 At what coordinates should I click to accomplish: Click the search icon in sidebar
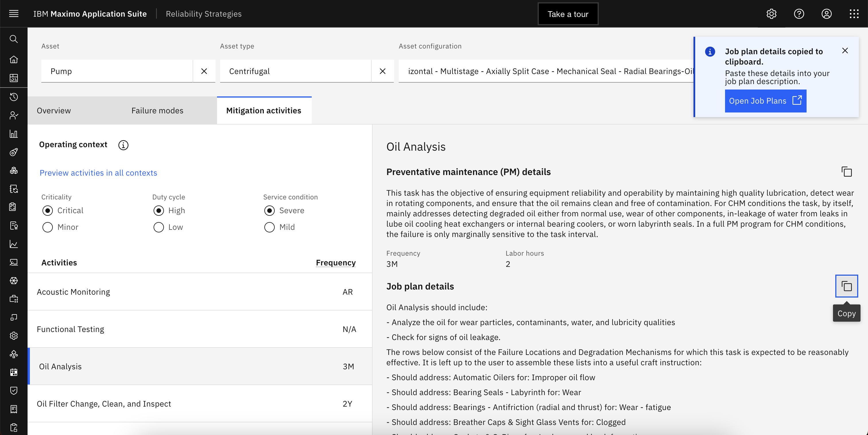pyautogui.click(x=13, y=39)
